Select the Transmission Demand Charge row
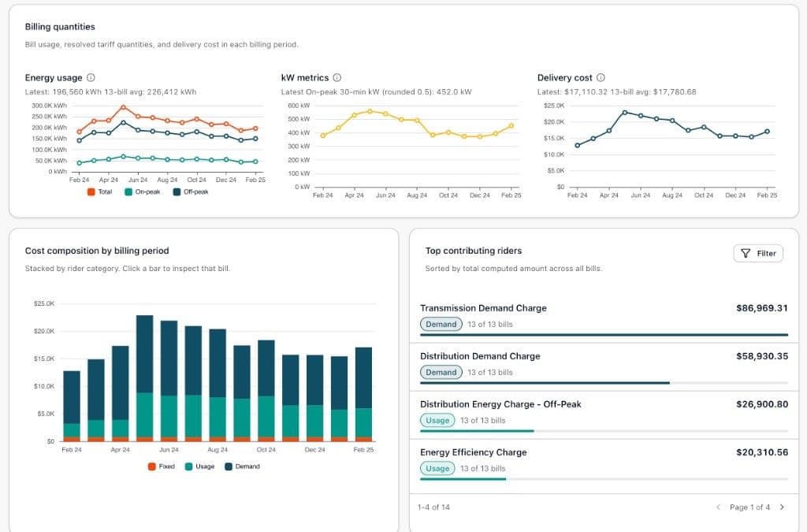The width and height of the screenshot is (807, 532). click(x=604, y=319)
